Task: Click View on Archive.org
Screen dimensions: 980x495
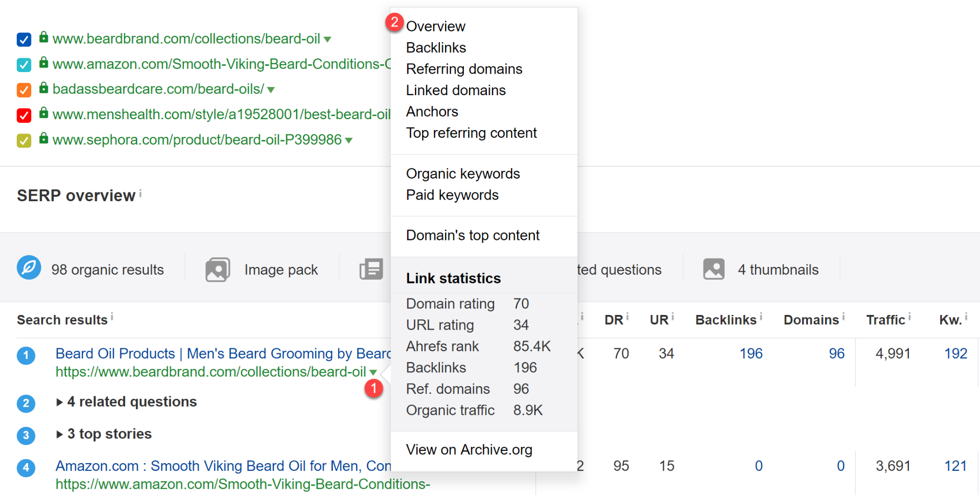Action: [x=469, y=450]
